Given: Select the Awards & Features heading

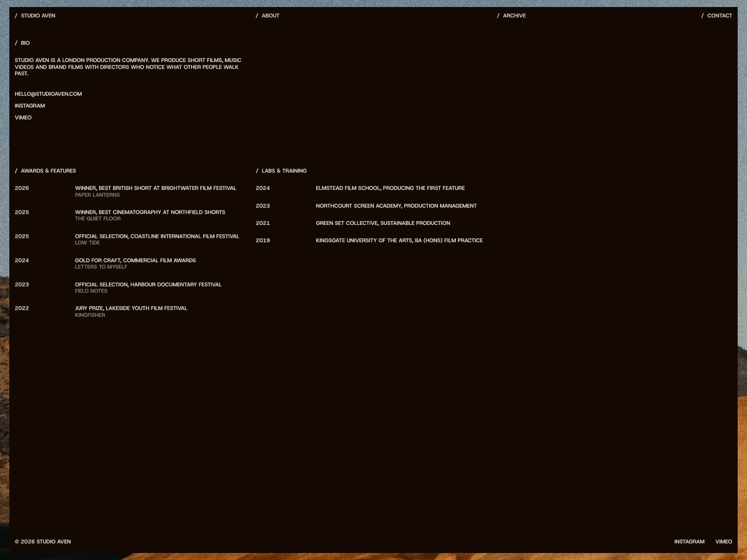Looking at the screenshot, I should [x=45, y=171].
